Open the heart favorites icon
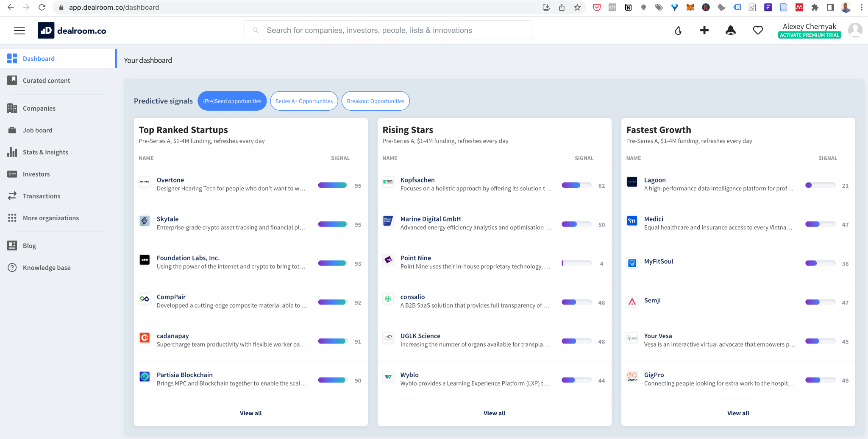This screenshot has width=868, height=439. (x=758, y=31)
